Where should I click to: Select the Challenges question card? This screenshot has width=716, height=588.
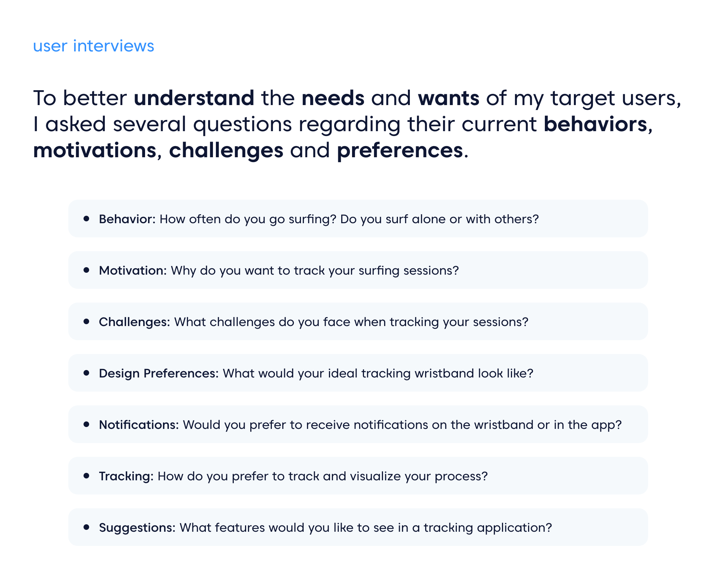[x=358, y=322]
